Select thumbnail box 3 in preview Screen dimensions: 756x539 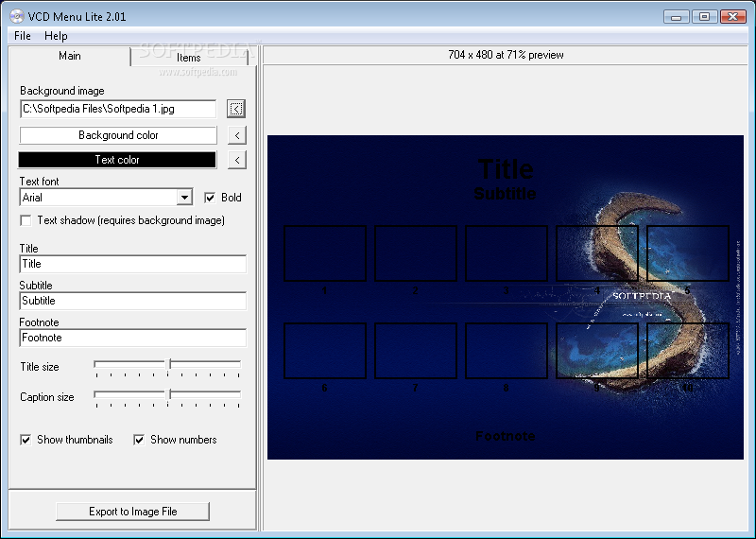(x=507, y=253)
